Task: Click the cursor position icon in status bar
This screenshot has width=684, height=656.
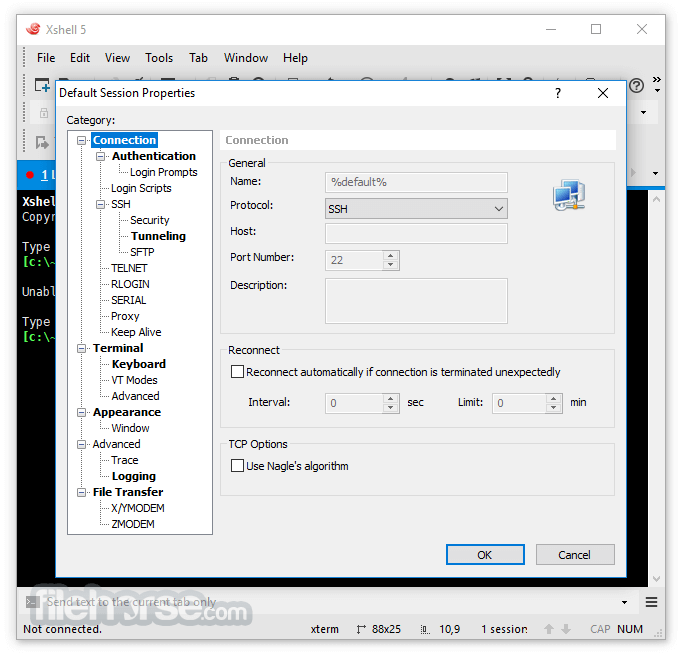Action: pos(425,629)
